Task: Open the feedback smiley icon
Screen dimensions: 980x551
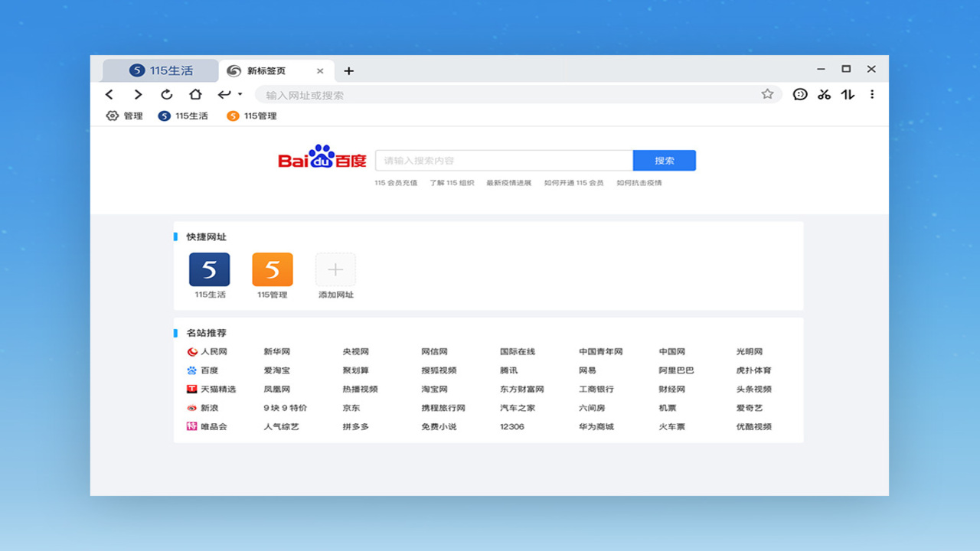Action: click(799, 94)
